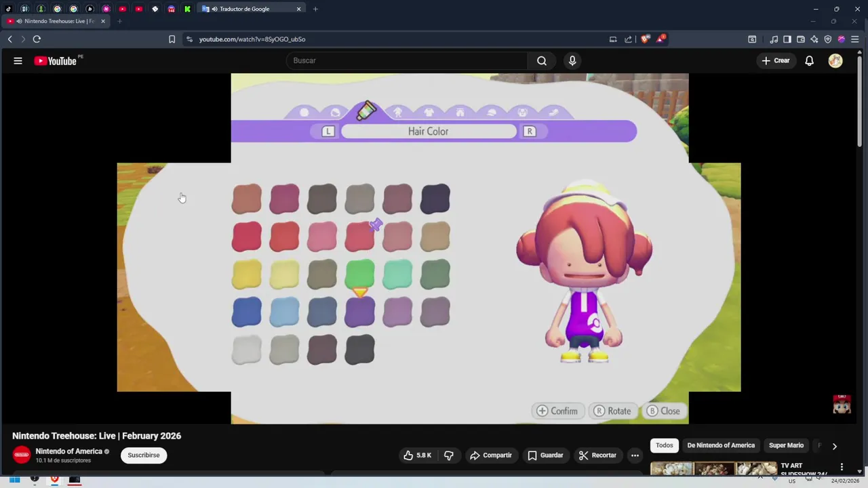This screenshot has height=488, width=868.
Task: Open the browser profile icon in toolbar
Action: tap(842, 39)
